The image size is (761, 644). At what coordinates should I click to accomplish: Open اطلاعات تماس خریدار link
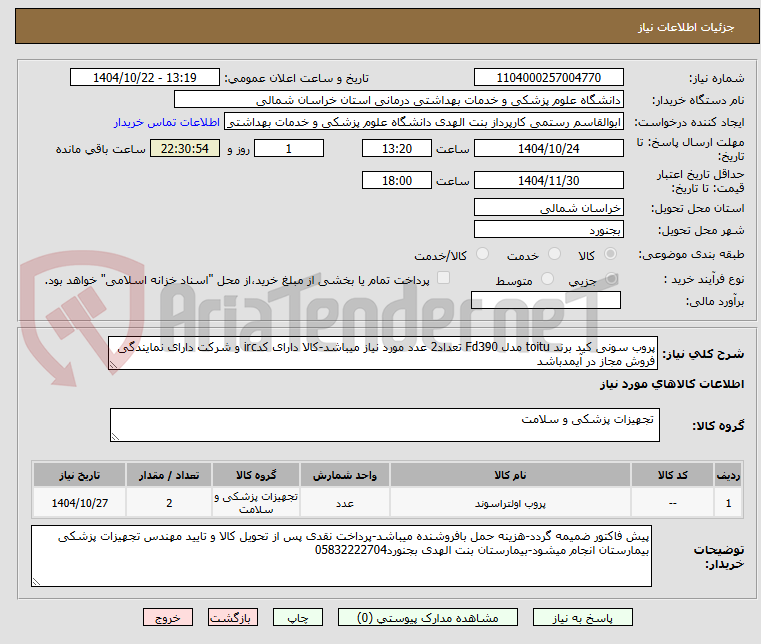[x=167, y=122]
